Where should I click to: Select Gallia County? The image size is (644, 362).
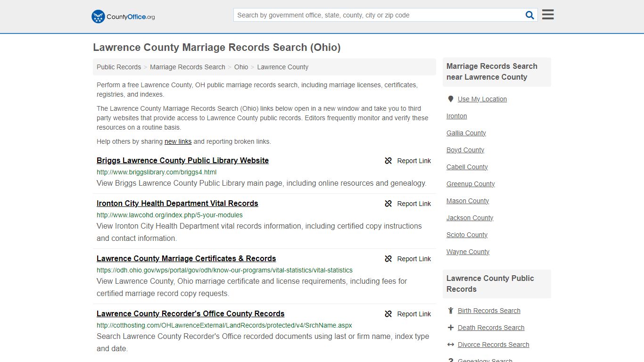coord(466,133)
